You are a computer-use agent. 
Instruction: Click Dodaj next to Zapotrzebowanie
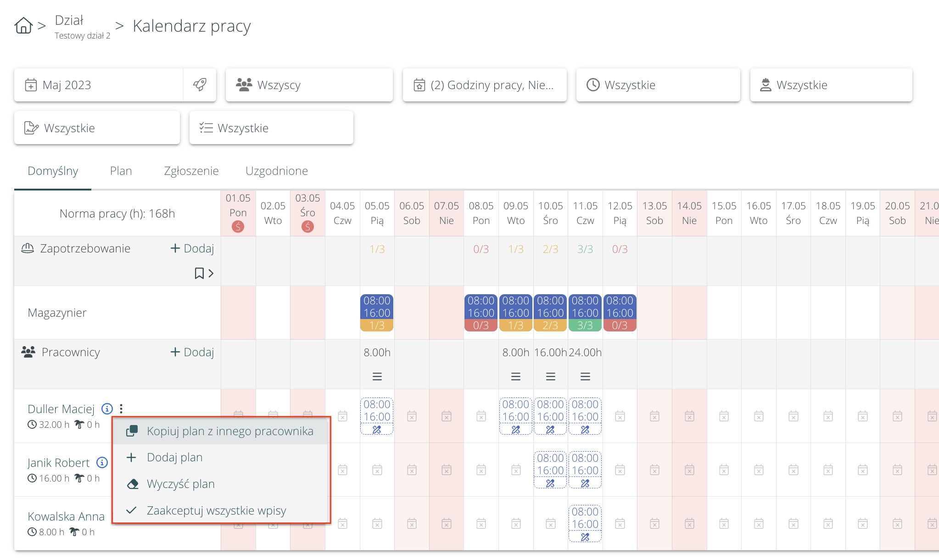[x=192, y=248]
